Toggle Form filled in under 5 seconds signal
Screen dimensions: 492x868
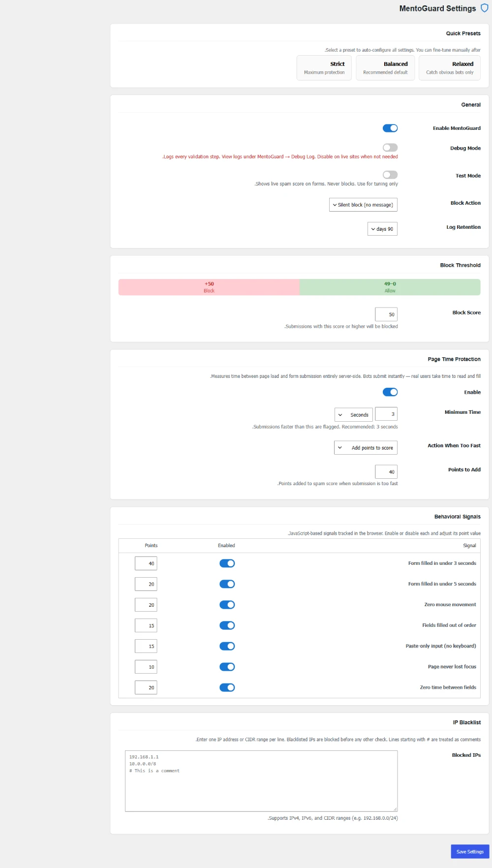click(227, 584)
